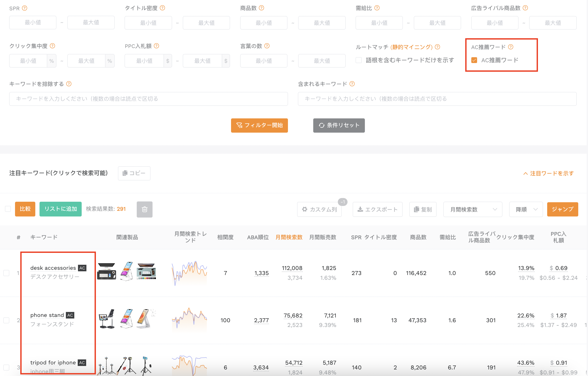Open the キーワードを排除する help icon
The image size is (588, 376).
tap(69, 84)
